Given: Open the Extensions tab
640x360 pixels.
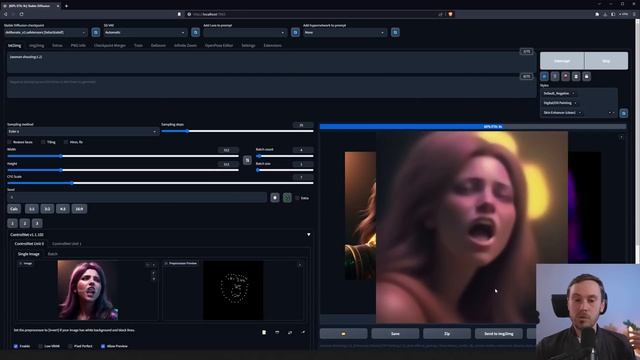Looking at the screenshot, I should tap(273, 45).
